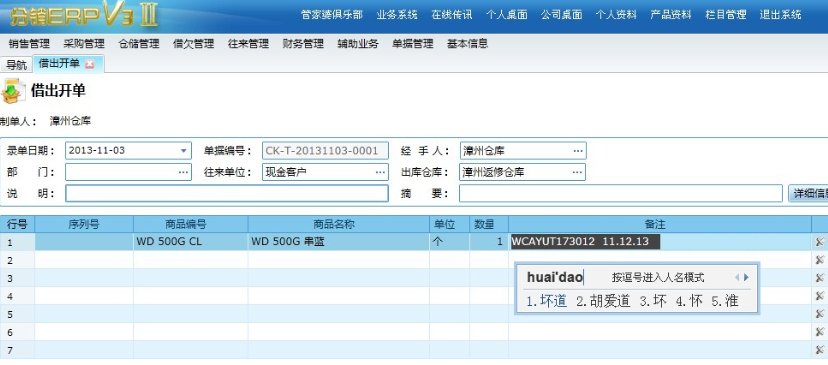
Task: Close the 借出开单 tab
Action: coord(89,64)
